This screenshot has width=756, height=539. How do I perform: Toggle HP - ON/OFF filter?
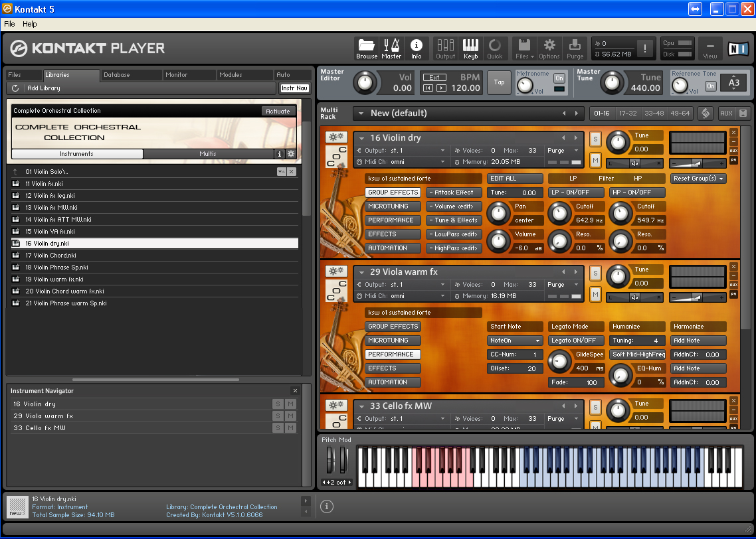point(637,193)
